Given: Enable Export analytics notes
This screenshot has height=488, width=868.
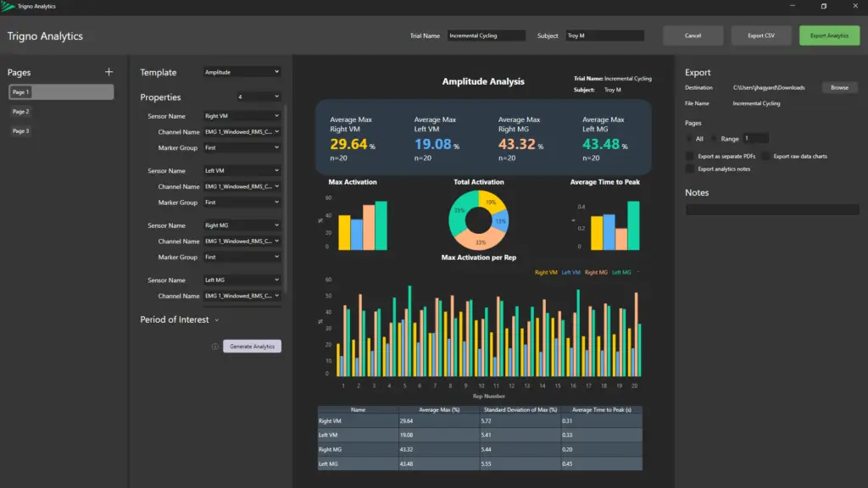Looking at the screenshot, I should 689,169.
